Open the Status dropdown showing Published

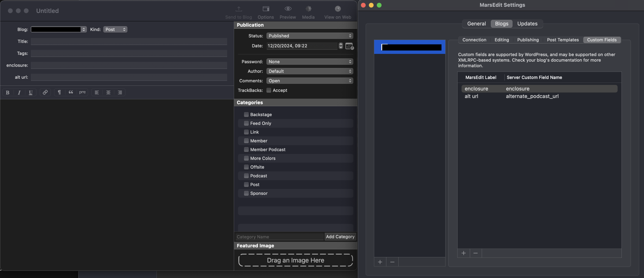pyautogui.click(x=310, y=36)
